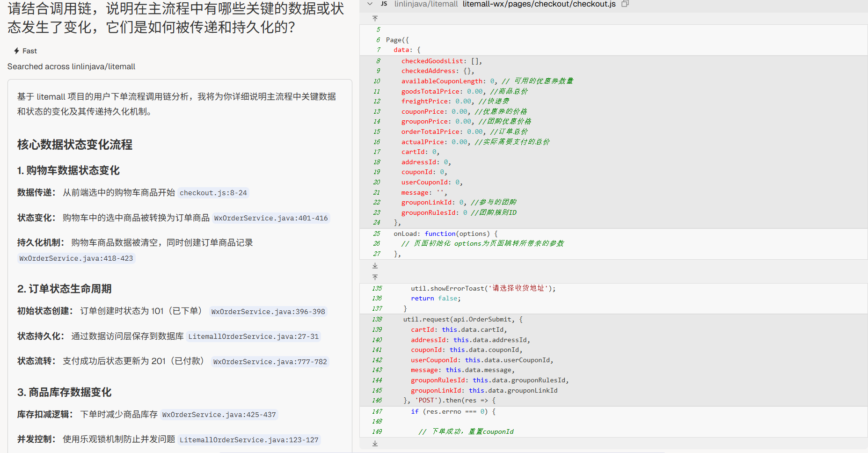Click the JS file type icon
The image size is (868, 453).
(384, 4)
